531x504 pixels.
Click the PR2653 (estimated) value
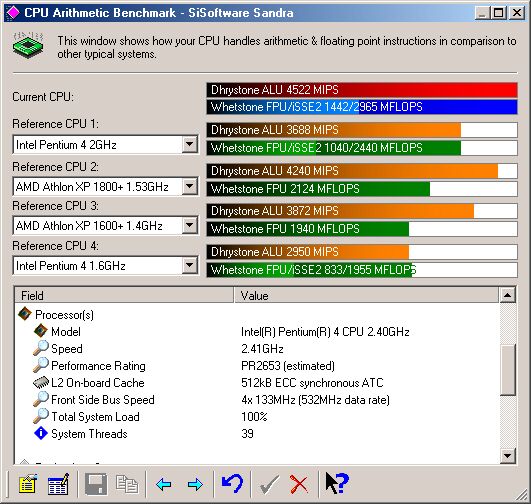(288, 366)
